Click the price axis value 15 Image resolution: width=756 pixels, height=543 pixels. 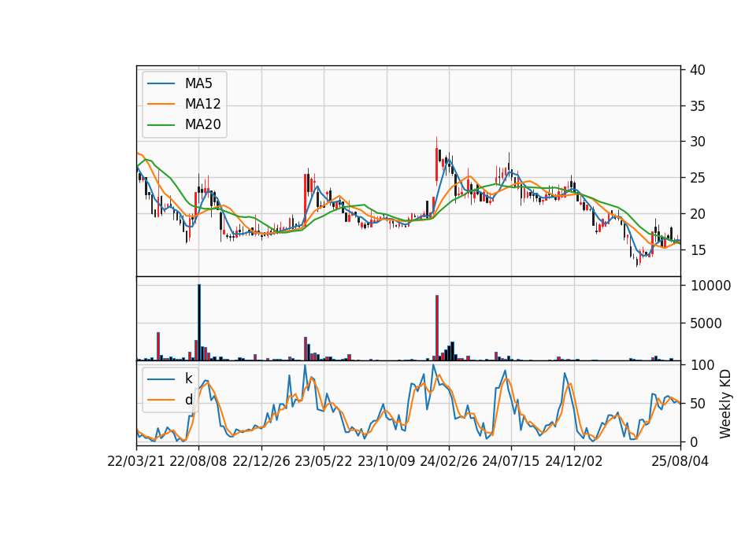pos(698,250)
